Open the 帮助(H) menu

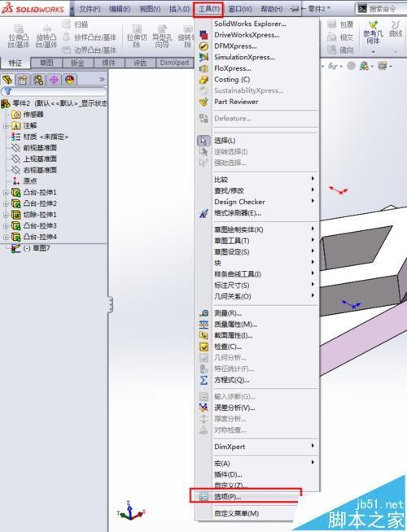pos(272,9)
